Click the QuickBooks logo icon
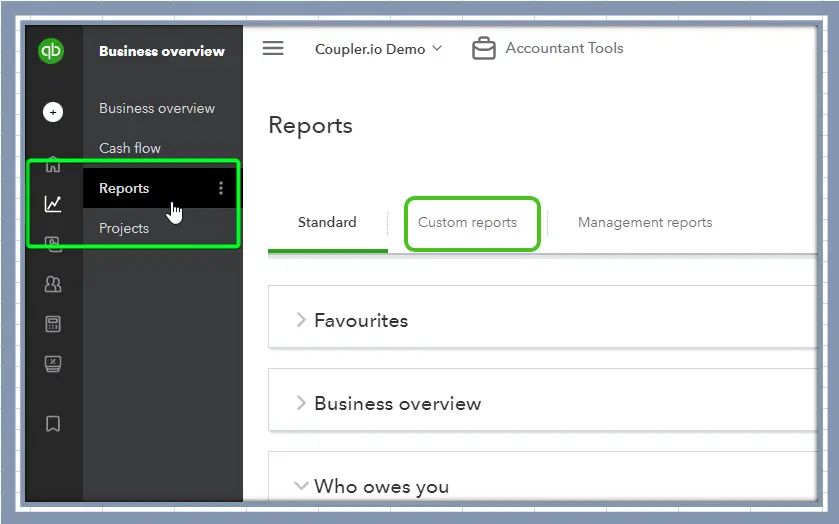 point(52,52)
